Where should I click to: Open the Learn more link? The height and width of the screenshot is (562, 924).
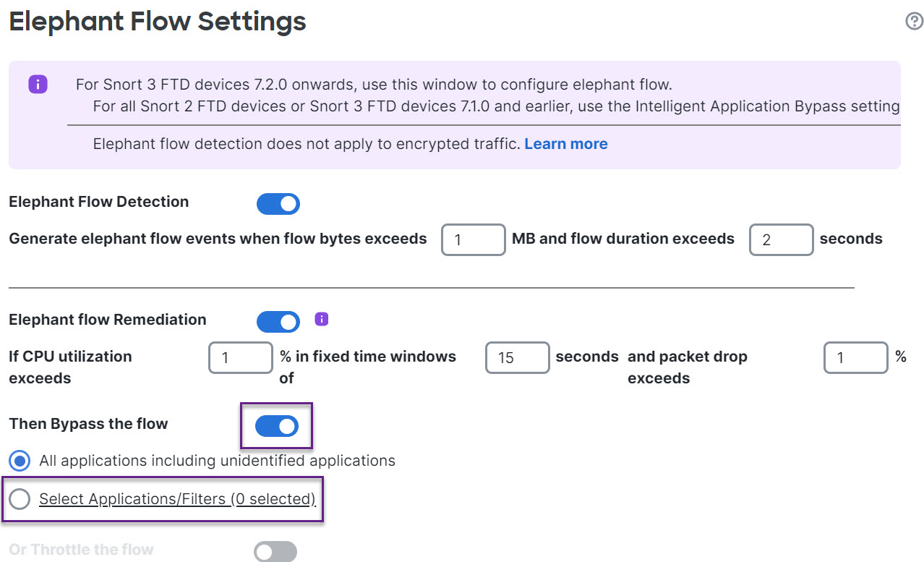tap(565, 144)
